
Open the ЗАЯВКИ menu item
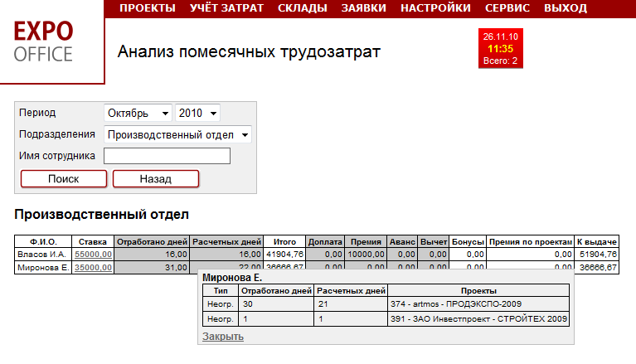[365, 8]
